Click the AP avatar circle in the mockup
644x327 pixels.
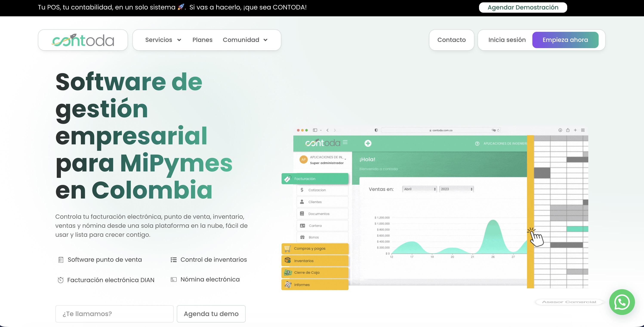click(x=303, y=159)
